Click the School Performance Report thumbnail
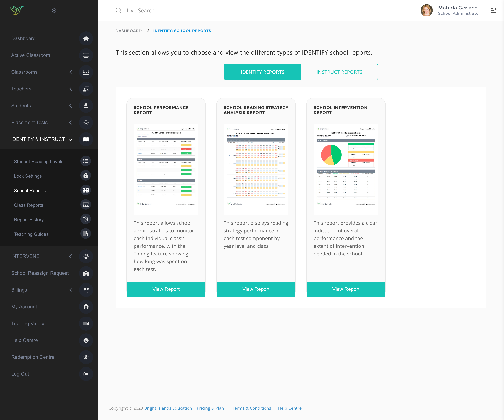The width and height of the screenshot is (504, 420). point(166,169)
